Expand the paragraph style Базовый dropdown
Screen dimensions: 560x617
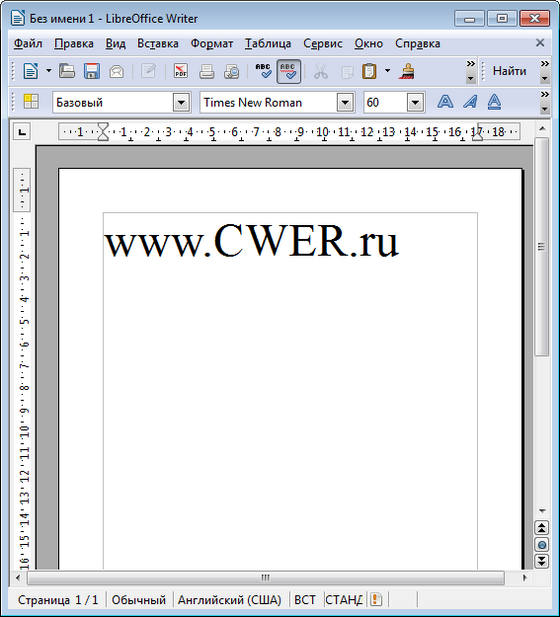181,103
